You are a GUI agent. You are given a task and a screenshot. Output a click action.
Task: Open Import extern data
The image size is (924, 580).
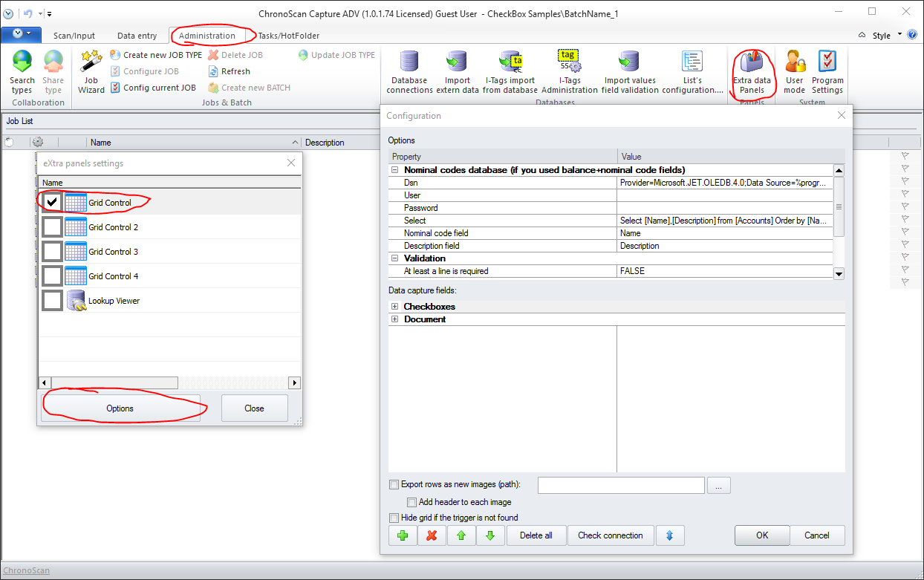458,72
